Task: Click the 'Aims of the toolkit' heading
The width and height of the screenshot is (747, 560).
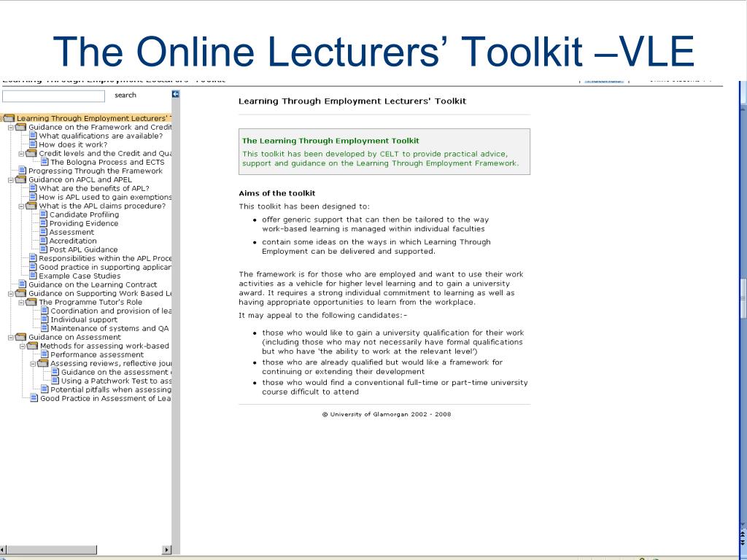Action: pyautogui.click(x=276, y=192)
